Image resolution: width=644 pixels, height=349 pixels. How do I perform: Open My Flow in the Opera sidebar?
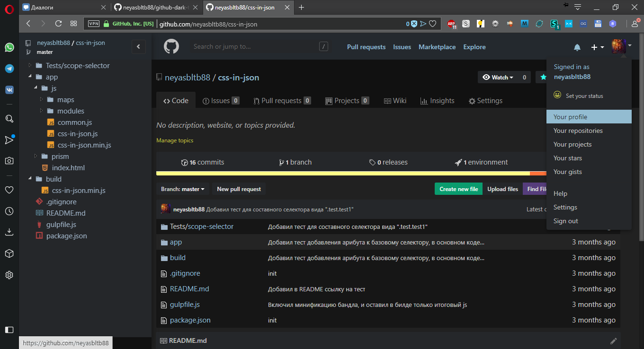pyautogui.click(x=9, y=140)
